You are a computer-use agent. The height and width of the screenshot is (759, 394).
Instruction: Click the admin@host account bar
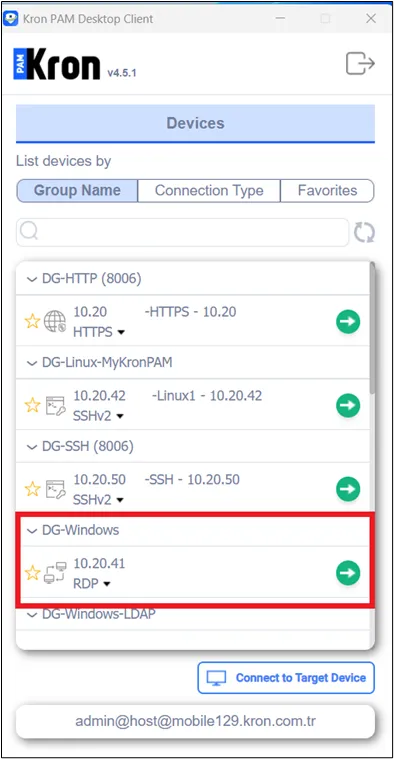196,721
